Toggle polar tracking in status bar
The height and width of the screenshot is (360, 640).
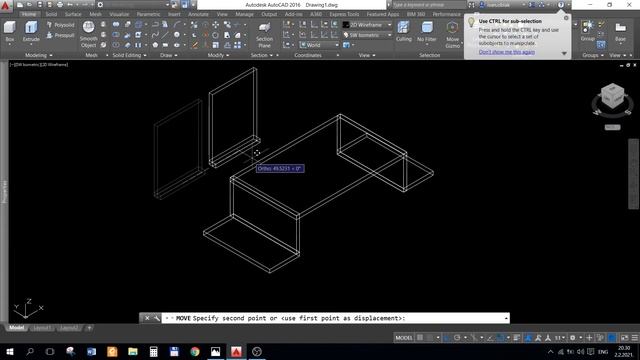pyautogui.click(x=457, y=338)
